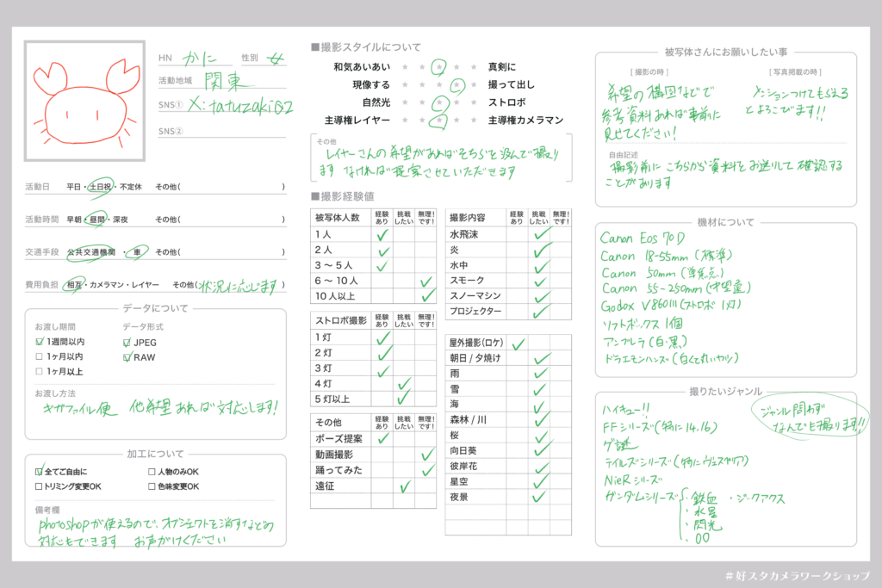Image resolution: width=882 pixels, height=588 pixels.
Task: Choose the circled 土日祝 option
Action: tap(100, 187)
